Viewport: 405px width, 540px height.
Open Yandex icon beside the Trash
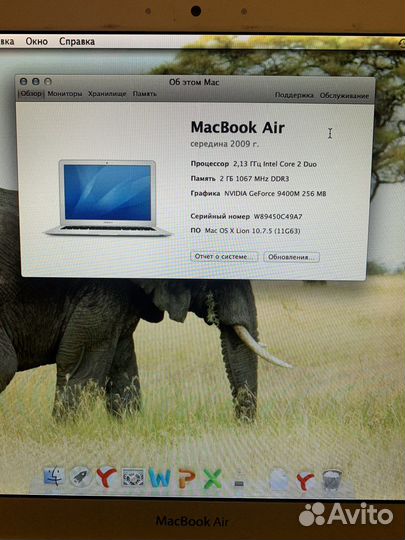pos(305,481)
